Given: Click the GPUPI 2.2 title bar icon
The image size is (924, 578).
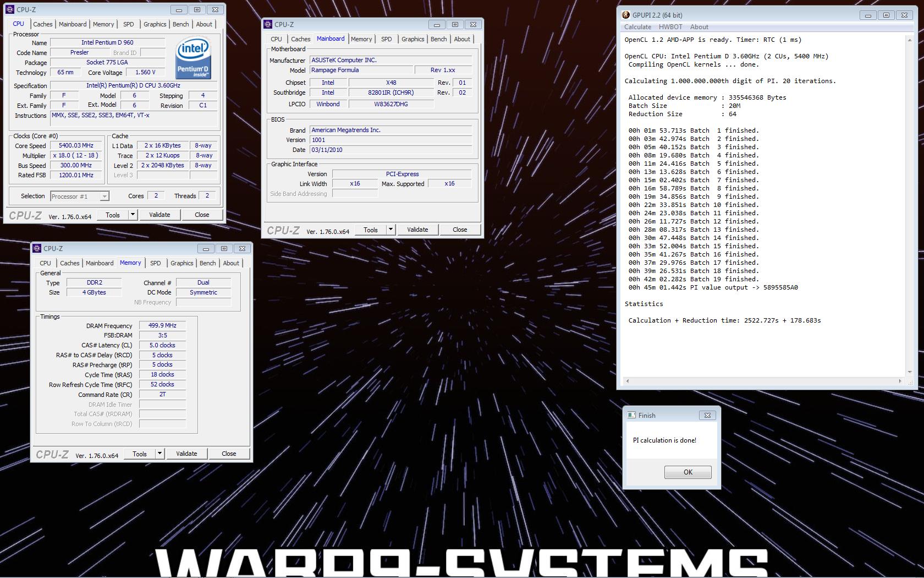Looking at the screenshot, I should 626,15.
